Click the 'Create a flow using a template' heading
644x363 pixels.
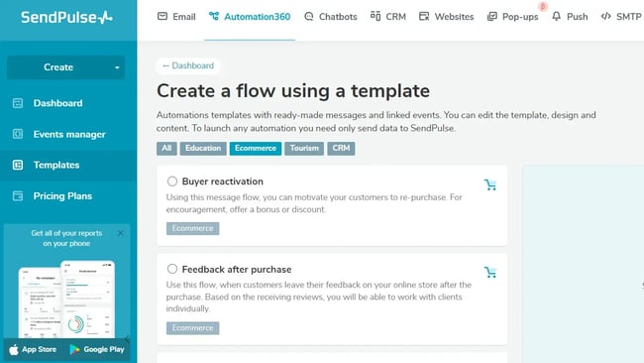tap(293, 91)
